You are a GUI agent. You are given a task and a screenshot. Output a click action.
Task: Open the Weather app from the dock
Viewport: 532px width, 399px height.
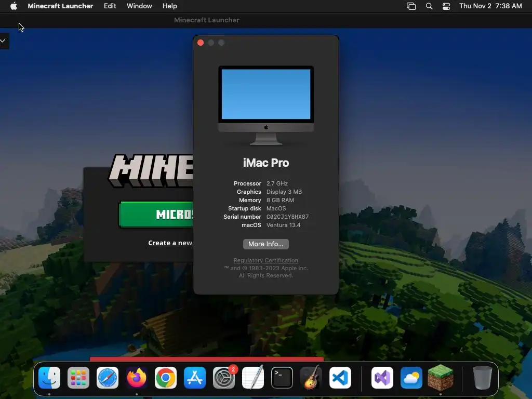pyautogui.click(x=411, y=378)
